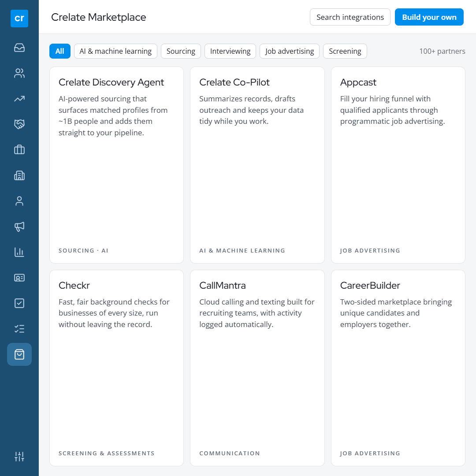Open the Checkr integration card
Image resolution: width=476 pixels, height=476 pixels.
click(x=116, y=368)
